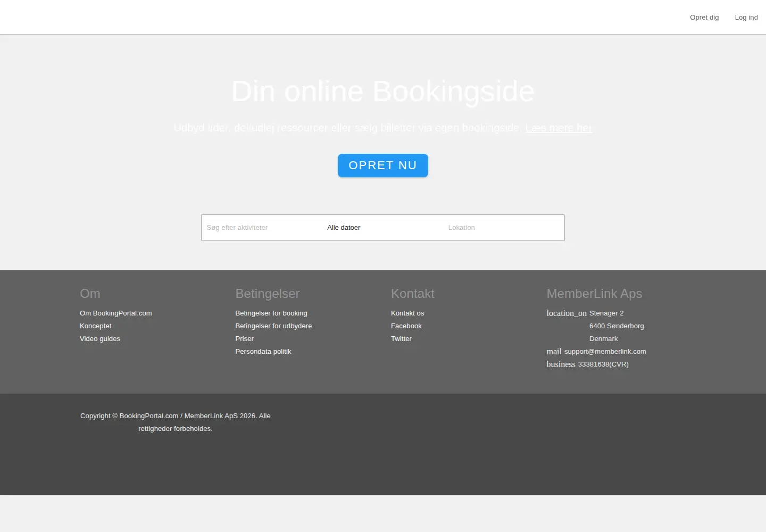Image resolution: width=766 pixels, height=532 pixels.
Task: Open Betingelser for booking
Action: [x=271, y=313]
